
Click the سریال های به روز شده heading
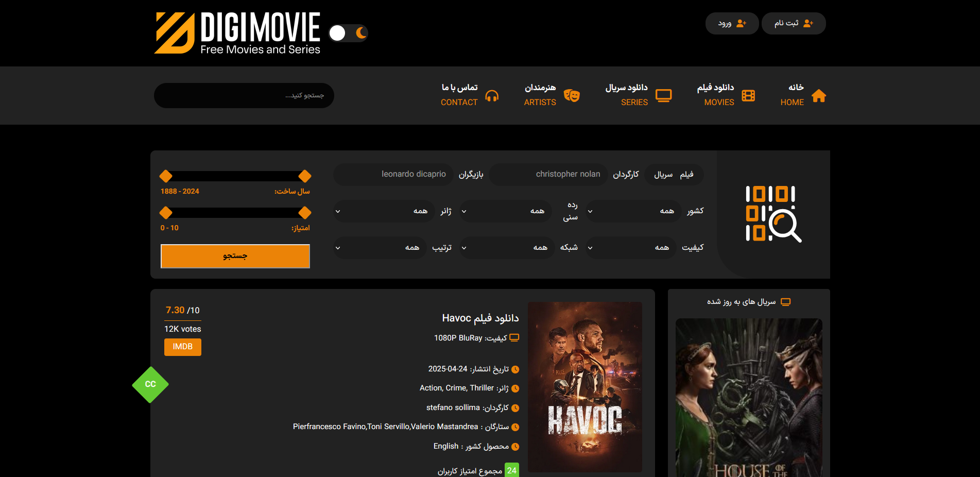pos(741,302)
